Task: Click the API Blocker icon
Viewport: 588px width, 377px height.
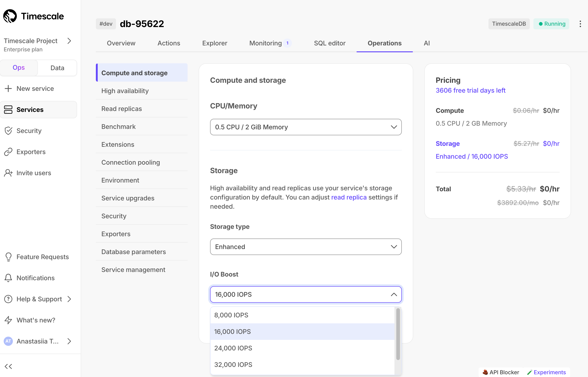Action: tap(485, 372)
